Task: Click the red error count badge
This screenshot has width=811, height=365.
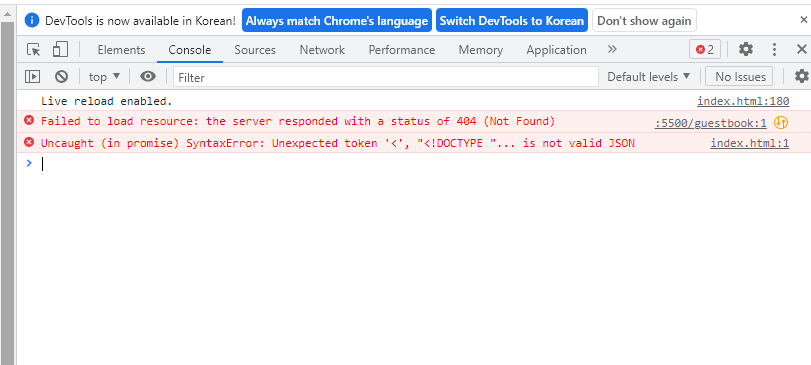Action: point(704,50)
